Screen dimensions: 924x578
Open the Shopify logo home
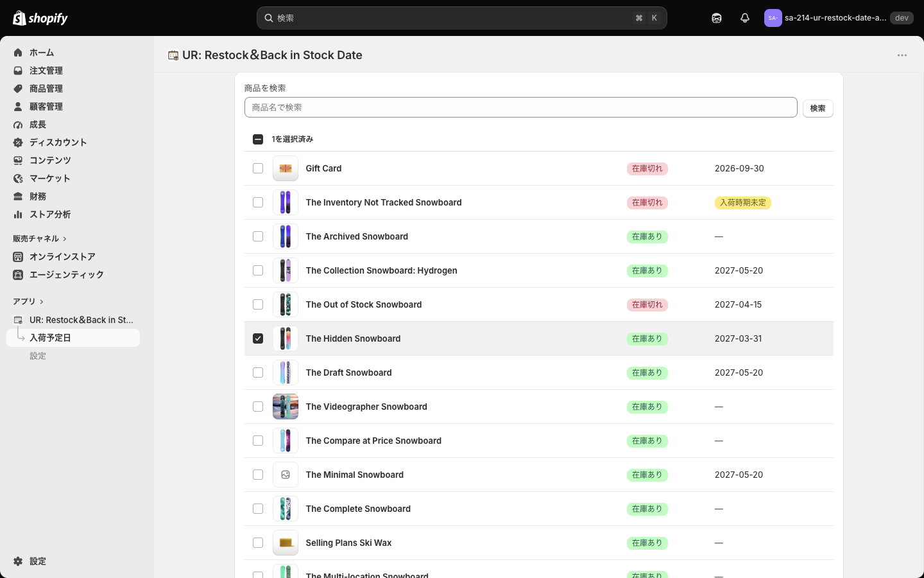point(40,18)
